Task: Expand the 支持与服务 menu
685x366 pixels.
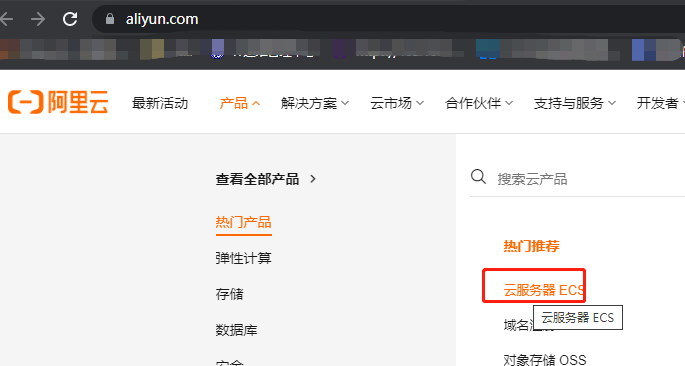Action: coord(574,103)
